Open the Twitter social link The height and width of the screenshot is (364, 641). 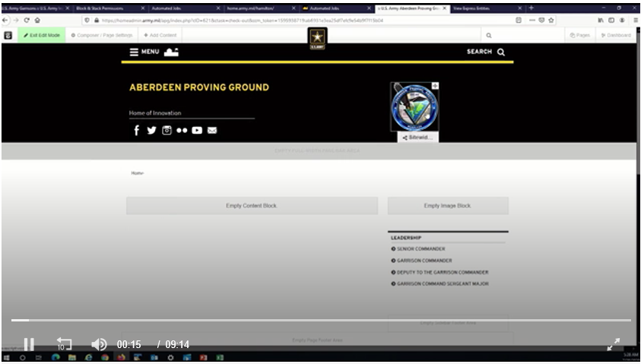point(151,130)
